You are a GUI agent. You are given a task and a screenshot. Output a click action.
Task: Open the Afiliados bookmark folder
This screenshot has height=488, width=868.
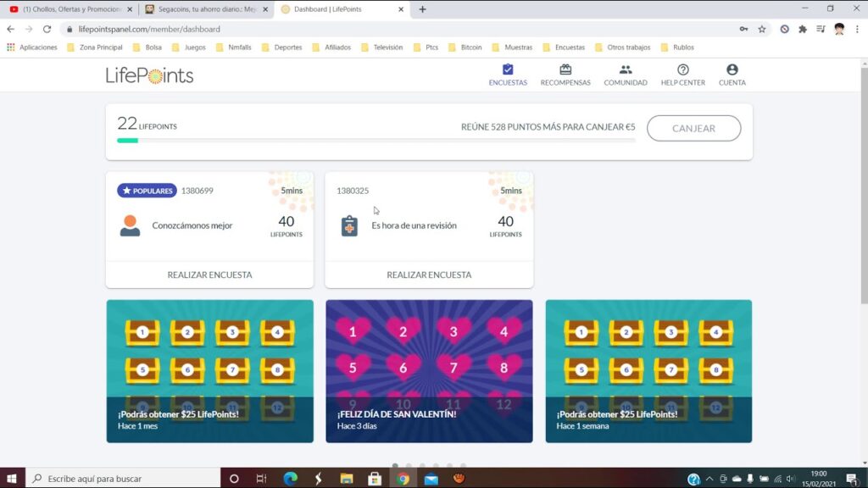(x=331, y=47)
